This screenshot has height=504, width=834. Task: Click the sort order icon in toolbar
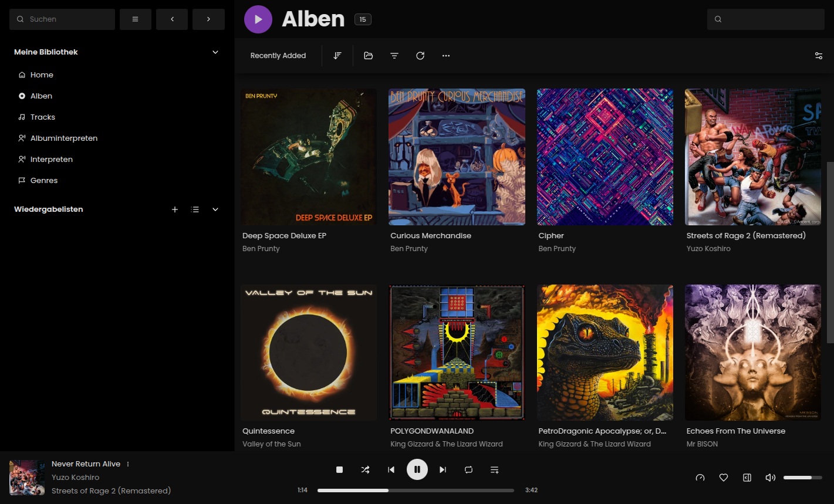pos(337,56)
